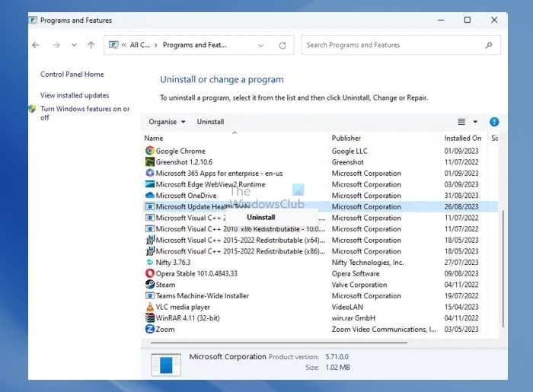The width and height of the screenshot is (533, 392).
Task: Select the Microsoft 365 Apps icon
Action: click(149, 173)
